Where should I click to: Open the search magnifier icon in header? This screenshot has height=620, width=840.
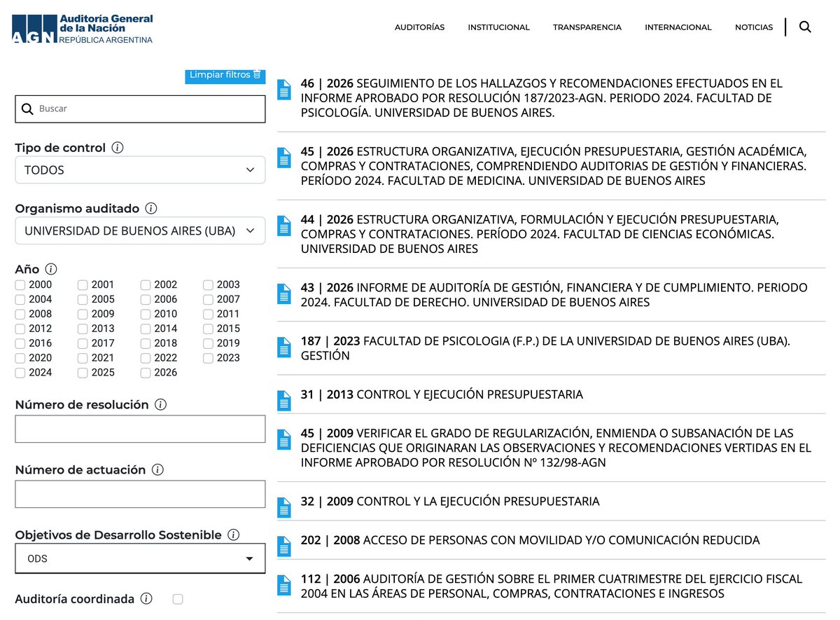click(x=805, y=27)
